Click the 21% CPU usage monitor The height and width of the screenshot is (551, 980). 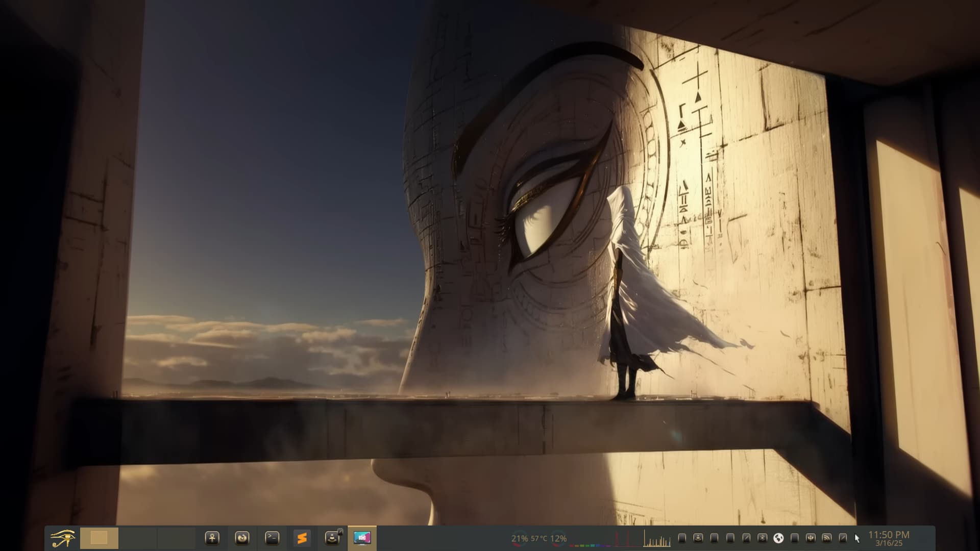(520, 538)
